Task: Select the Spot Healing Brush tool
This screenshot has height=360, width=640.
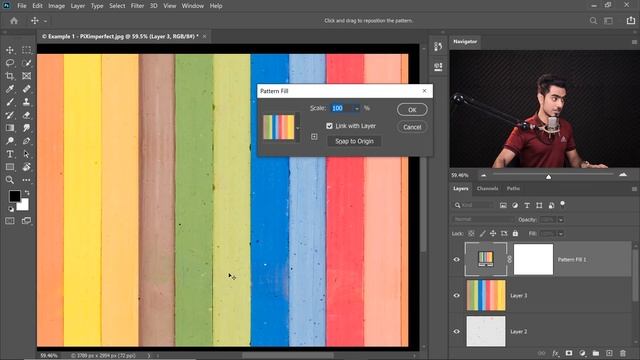Action: click(x=27, y=89)
